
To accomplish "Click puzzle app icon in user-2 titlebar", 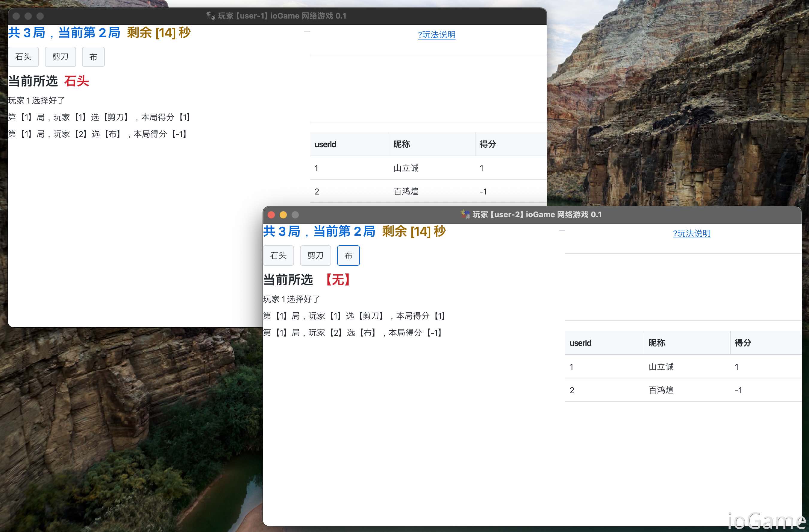I will [x=465, y=214].
